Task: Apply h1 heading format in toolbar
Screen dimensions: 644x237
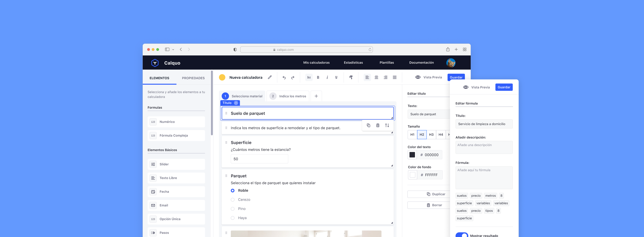Action: (x=309, y=77)
